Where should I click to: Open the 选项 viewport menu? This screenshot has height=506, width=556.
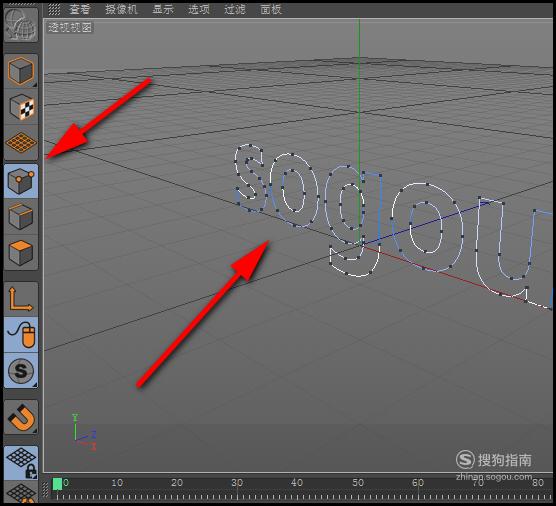click(199, 9)
